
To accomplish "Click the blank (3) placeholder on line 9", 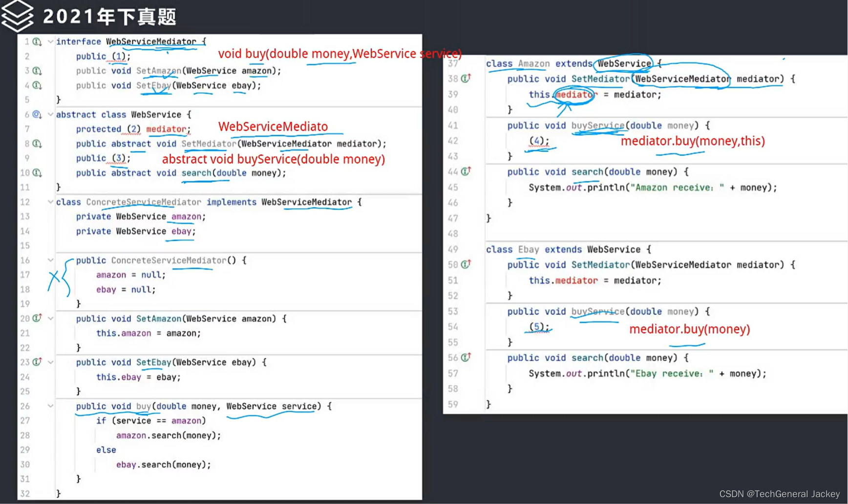I will pos(119,158).
